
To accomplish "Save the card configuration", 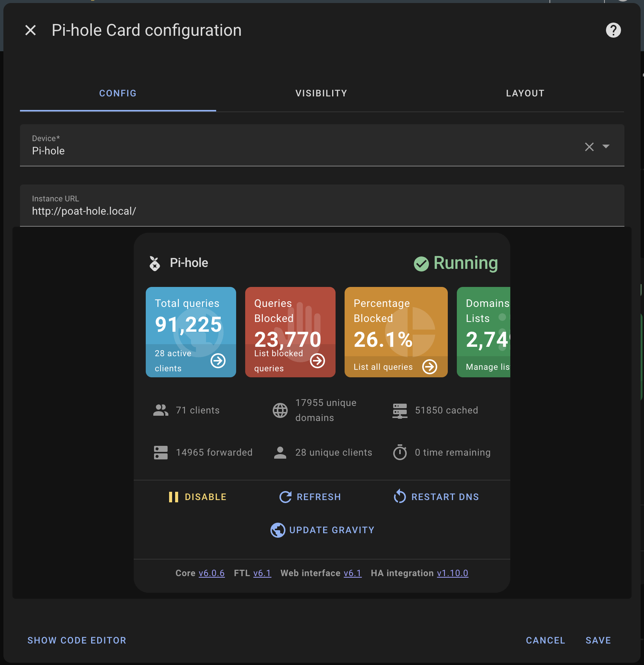I will 598,640.
